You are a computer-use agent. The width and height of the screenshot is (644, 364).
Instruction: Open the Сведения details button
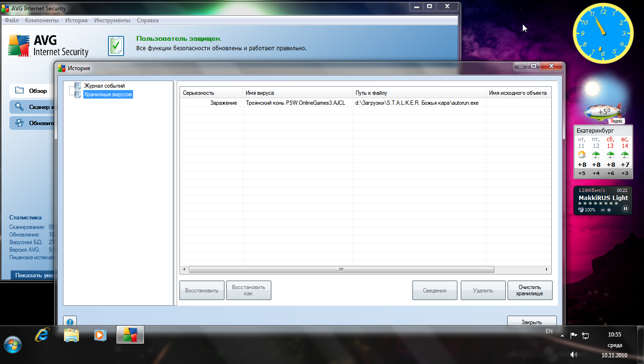(435, 291)
